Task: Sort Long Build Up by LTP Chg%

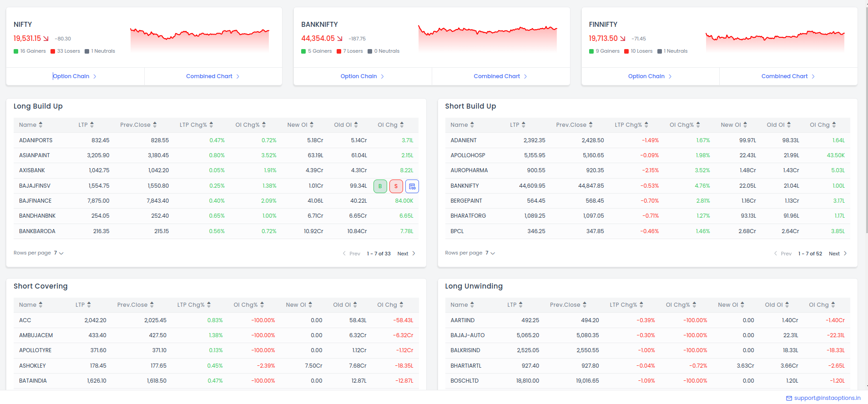Action: pyautogui.click(x=196, y=125)
